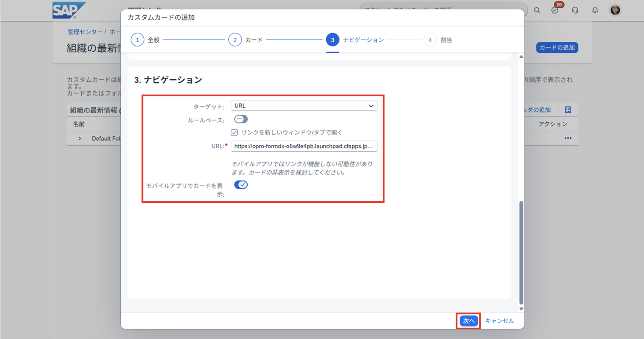644x339 pixels.
Task: Go to step 2 カード
Action: [x=235, y=40]
